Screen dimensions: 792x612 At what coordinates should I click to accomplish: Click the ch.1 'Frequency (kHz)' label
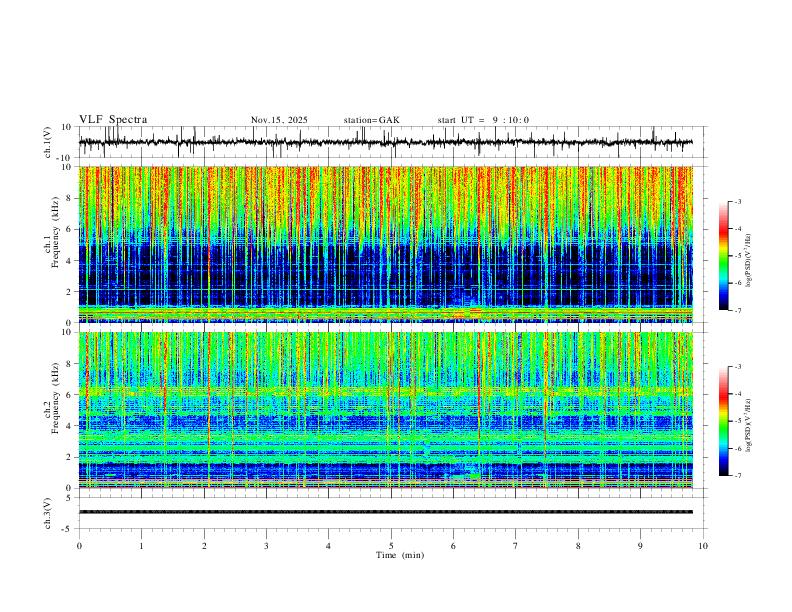pos(56,232)
